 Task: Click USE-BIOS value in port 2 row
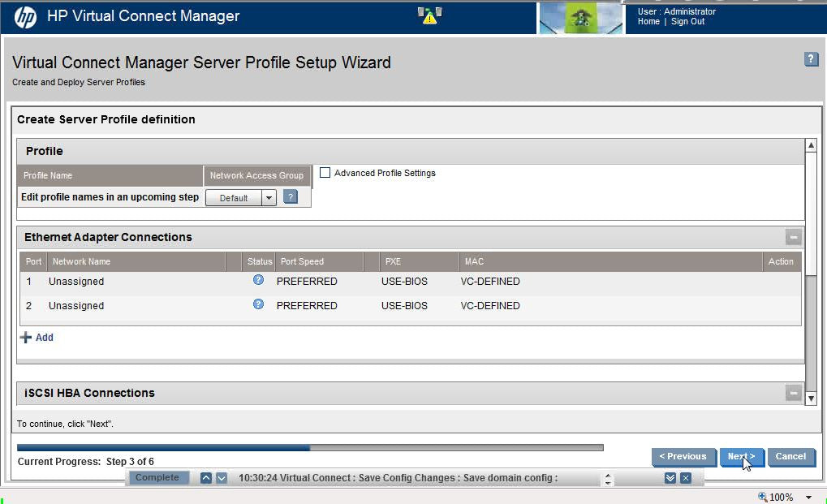click(404, 306)
